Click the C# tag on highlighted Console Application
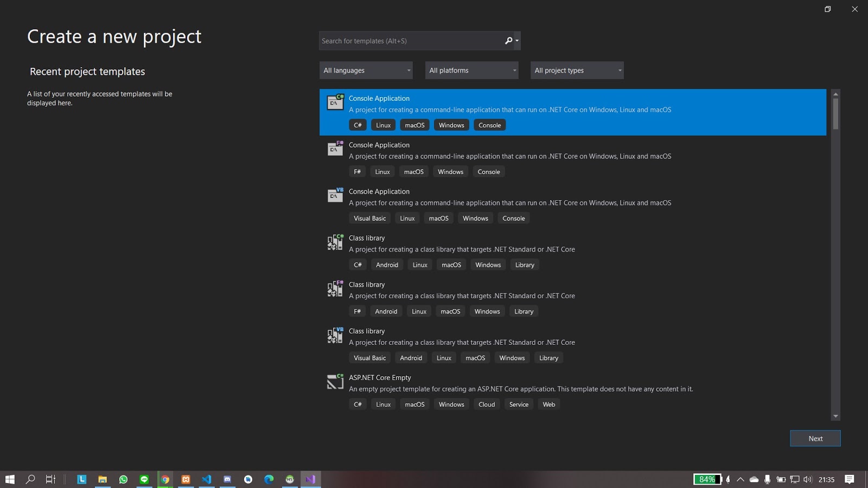 [358, 125]
